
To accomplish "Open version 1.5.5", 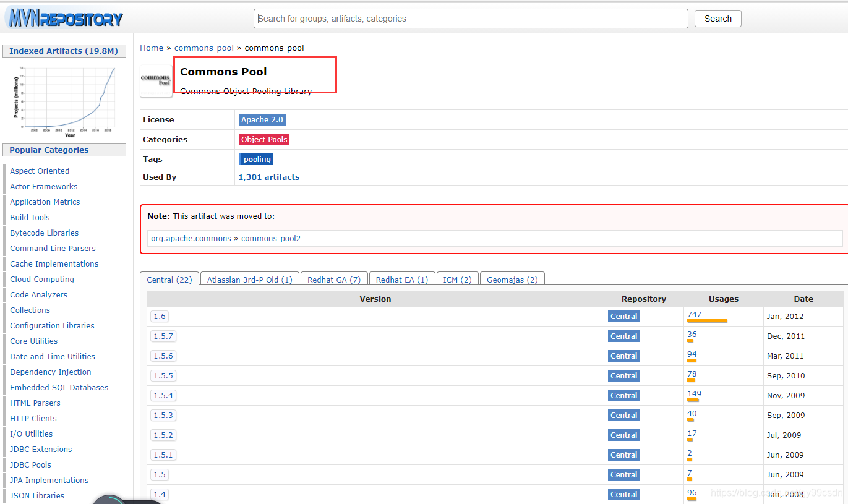I will pos(163,375).
